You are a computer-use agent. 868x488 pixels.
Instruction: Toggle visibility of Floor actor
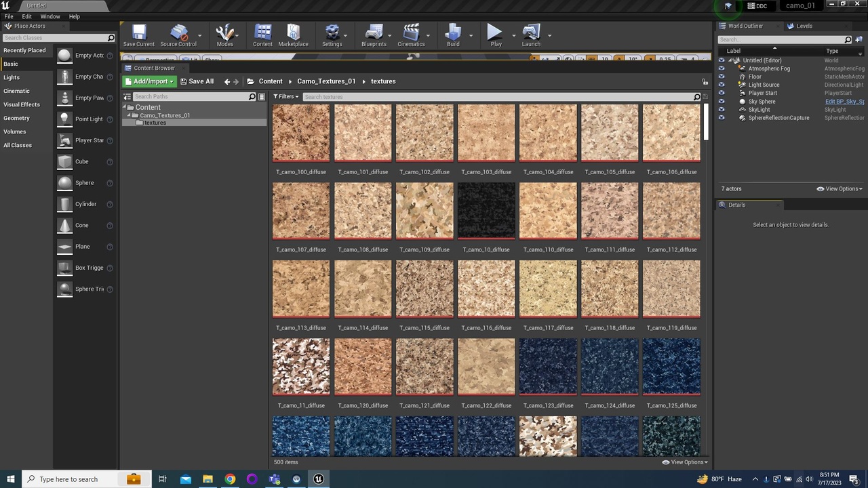pos(722,77)
